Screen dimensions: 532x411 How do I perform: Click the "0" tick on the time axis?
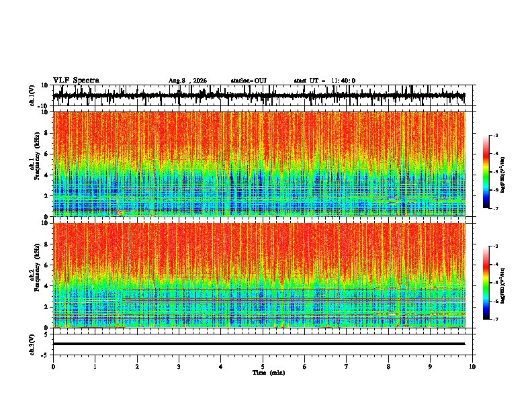(53, 367)
